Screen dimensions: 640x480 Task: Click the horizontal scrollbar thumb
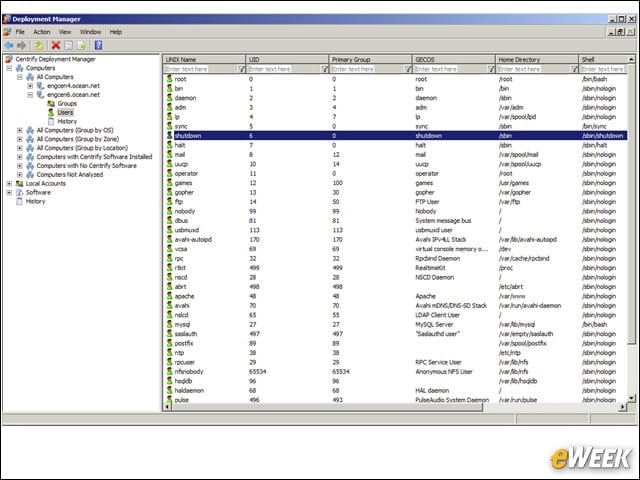pyautogui.click(x=327, y=407)
